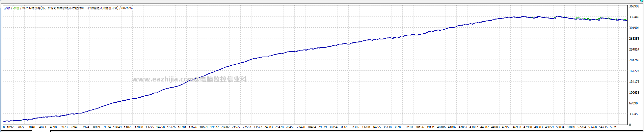Click the 234814 y-axis value
This screenshot has height=132, width=644.
point(634,49)
